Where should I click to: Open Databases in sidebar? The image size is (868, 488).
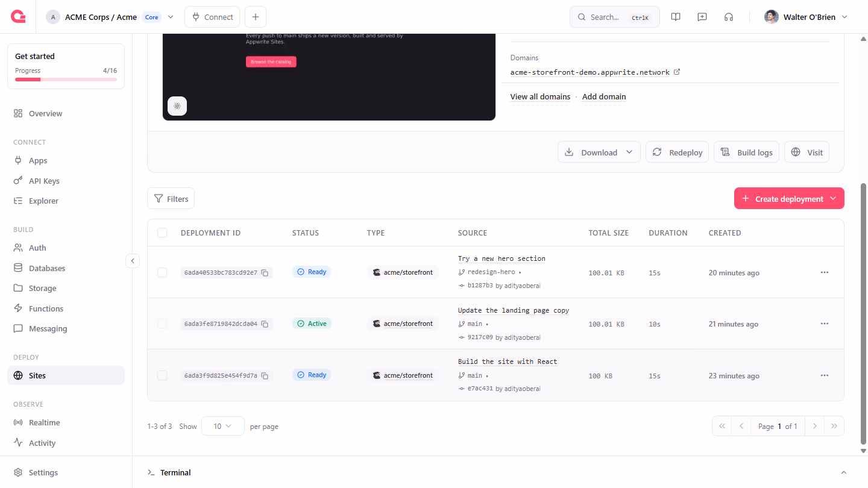click(x=66, y=268)
